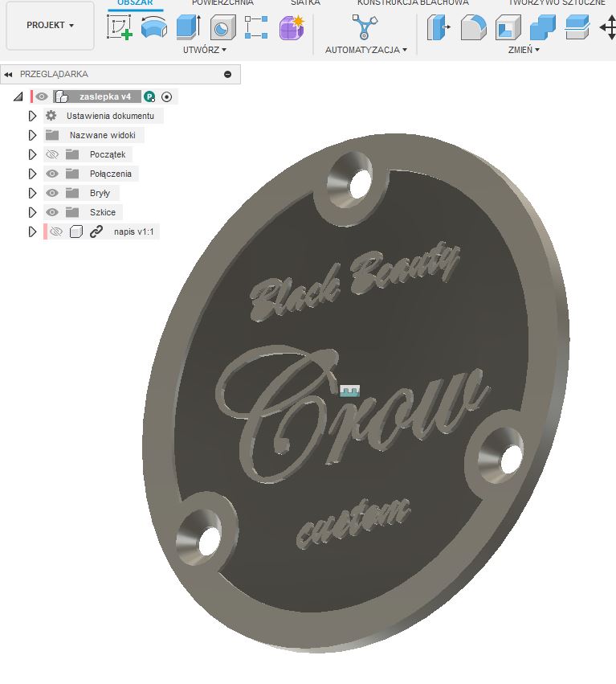Screen dimensions: 616x684
Task: Select the Fillet tool
Action: tap(473, 27)
